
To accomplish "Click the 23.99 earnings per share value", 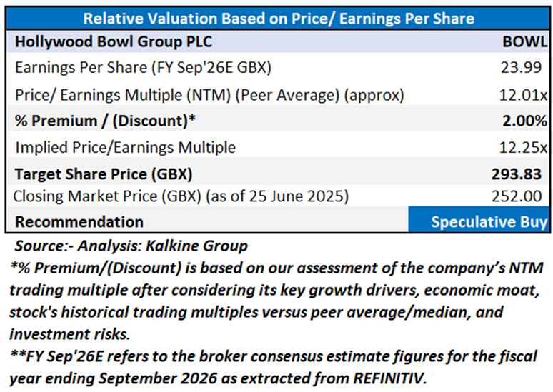I will click(x=528, y=68).
